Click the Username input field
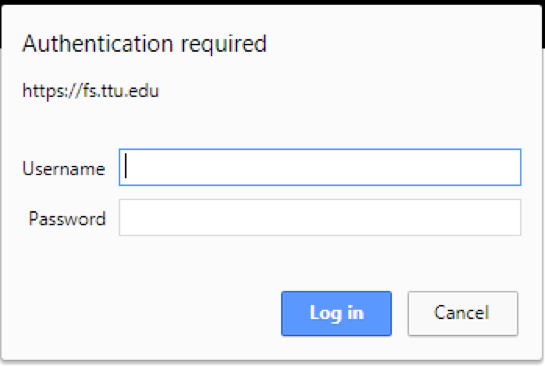 pos(320,167)
